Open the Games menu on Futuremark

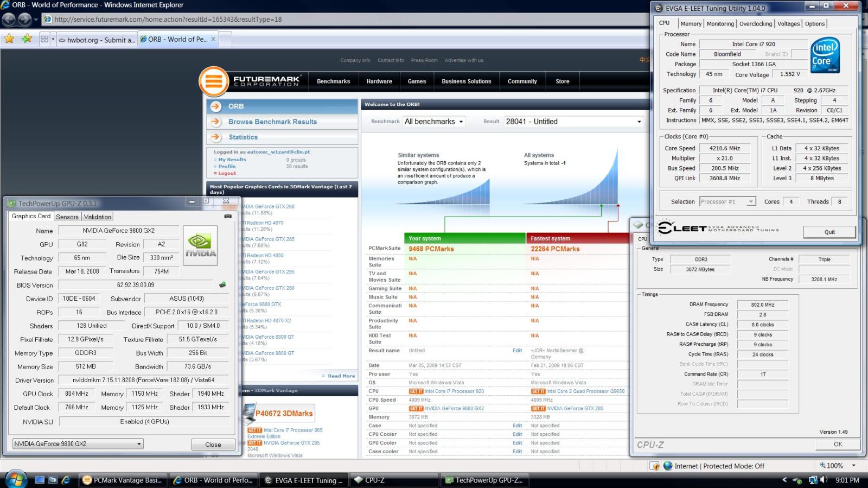coord(417,81)
